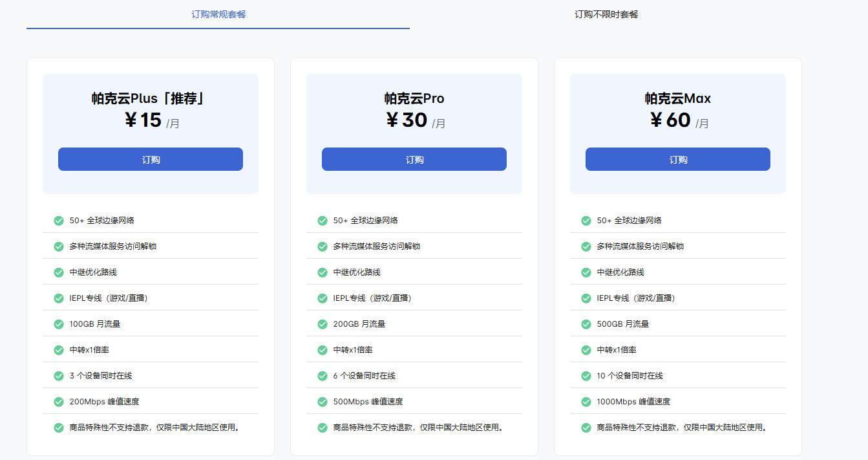868x460 pixels.
Task: Click the check icon beside 中继优化路线 in 帕克云Max
Action: [586, 272]
